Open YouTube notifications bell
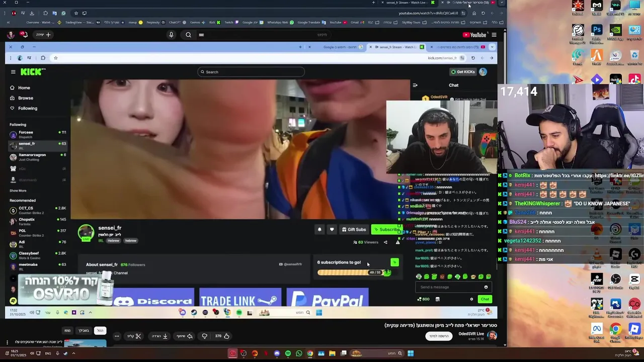Image resolution: width=644 pixels, height=362 pixels. tap(24, 35)
